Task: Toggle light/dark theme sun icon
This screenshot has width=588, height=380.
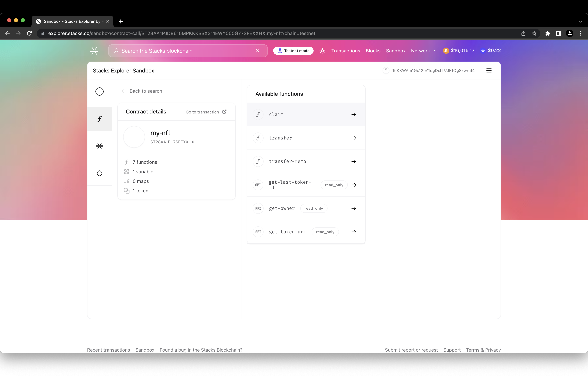Action: (322, 51)
